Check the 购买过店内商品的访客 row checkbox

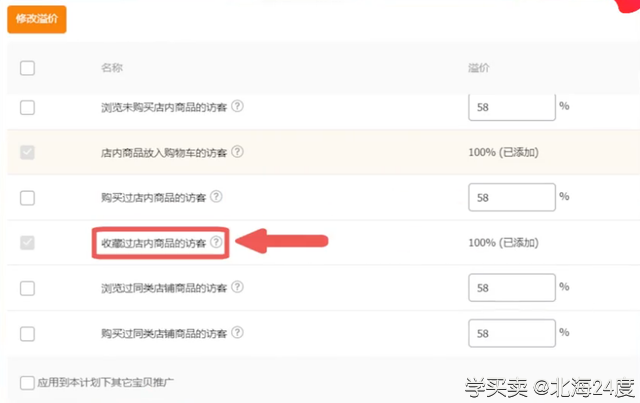point(27,198)
